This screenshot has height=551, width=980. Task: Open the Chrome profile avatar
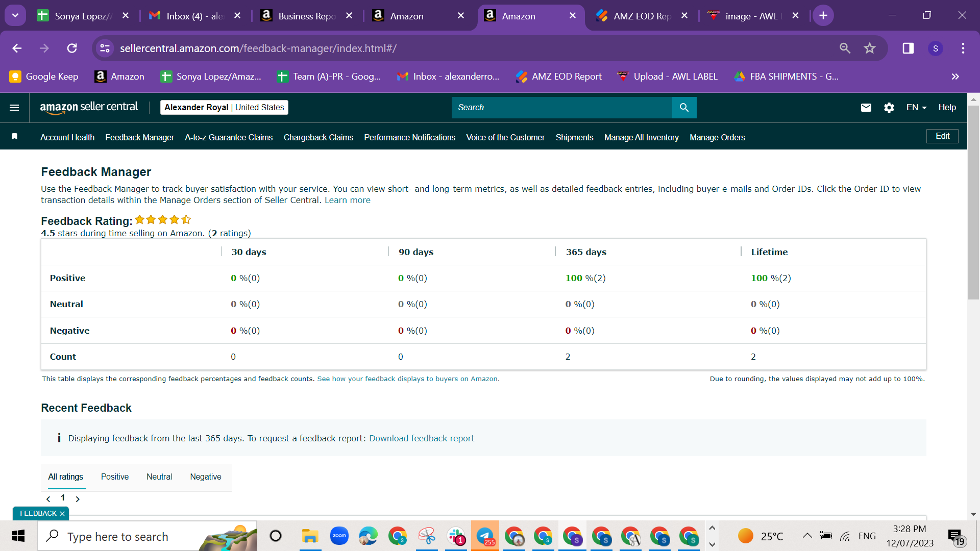[x=936, y=48]
